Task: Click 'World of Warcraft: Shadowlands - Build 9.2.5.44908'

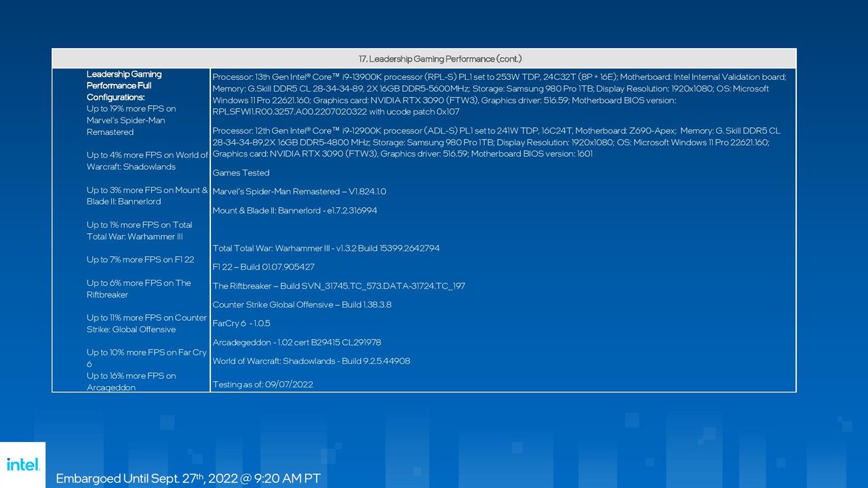Action: 311,361
